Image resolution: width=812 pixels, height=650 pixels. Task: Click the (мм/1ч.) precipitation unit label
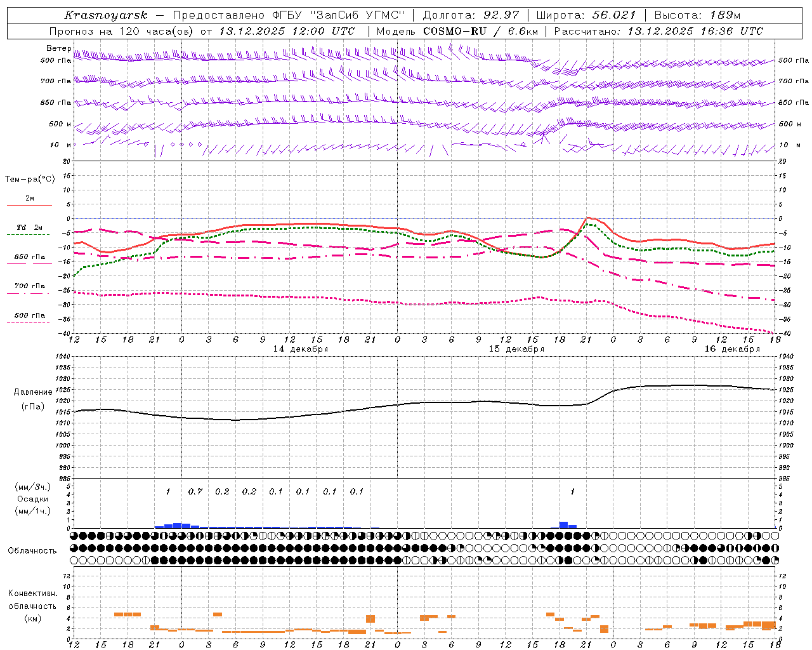tap(33, 511)
